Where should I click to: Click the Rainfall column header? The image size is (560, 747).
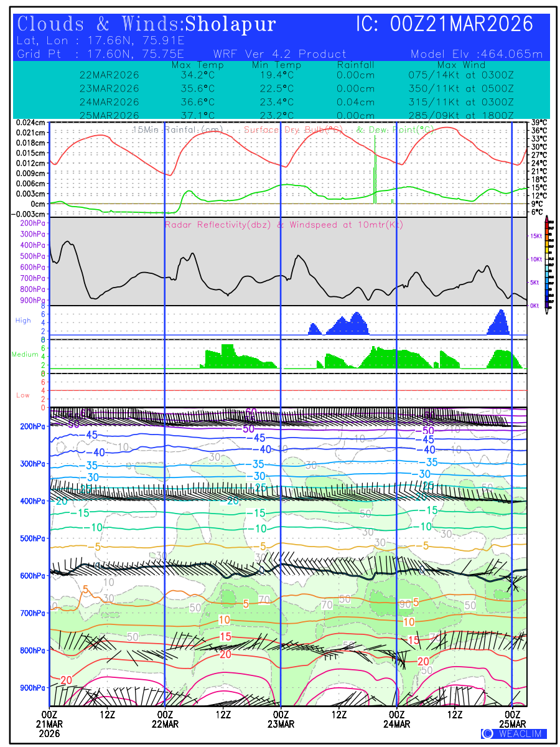tap(355, 65)
